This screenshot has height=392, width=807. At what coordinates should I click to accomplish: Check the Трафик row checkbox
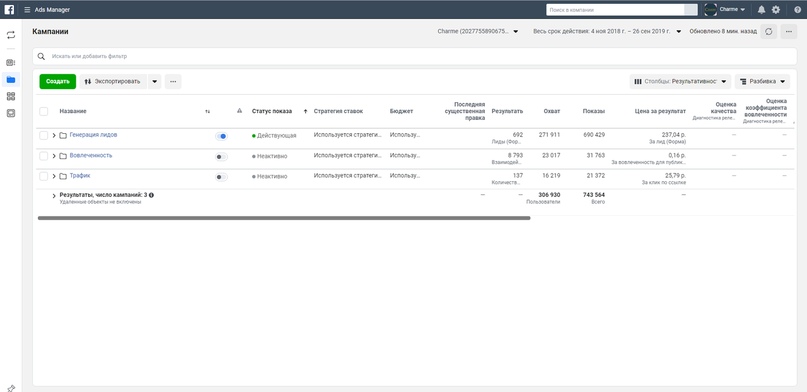[44, 176]
